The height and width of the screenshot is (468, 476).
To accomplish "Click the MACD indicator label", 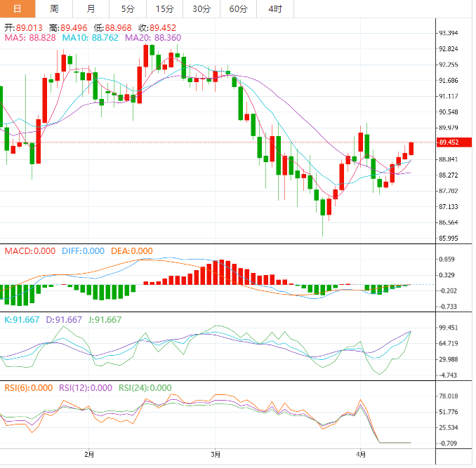I will [29, 250].
